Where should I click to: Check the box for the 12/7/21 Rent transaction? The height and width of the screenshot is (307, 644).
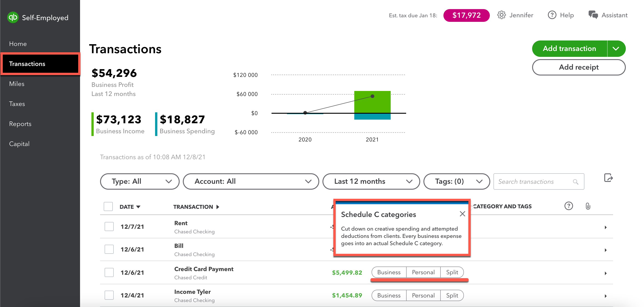(109, 226)
